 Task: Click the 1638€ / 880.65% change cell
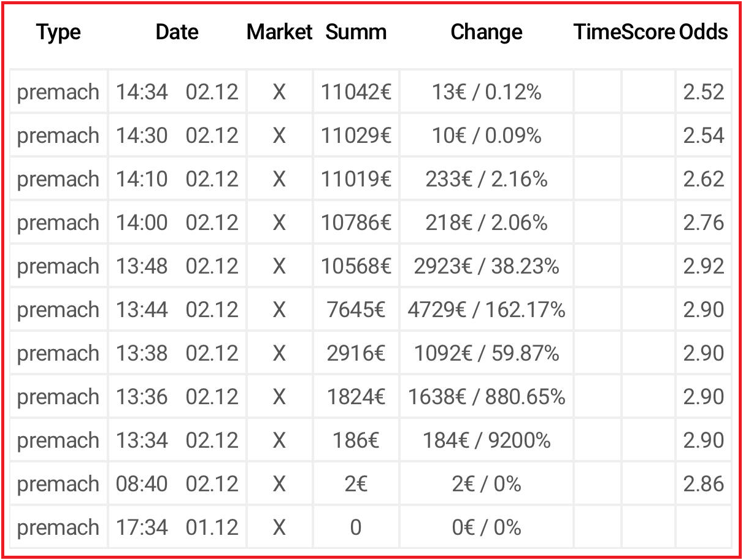pos(486,397)
